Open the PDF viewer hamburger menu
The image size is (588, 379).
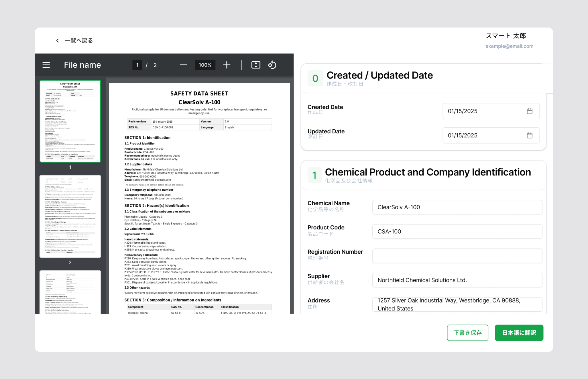click(x=46, y=65)
